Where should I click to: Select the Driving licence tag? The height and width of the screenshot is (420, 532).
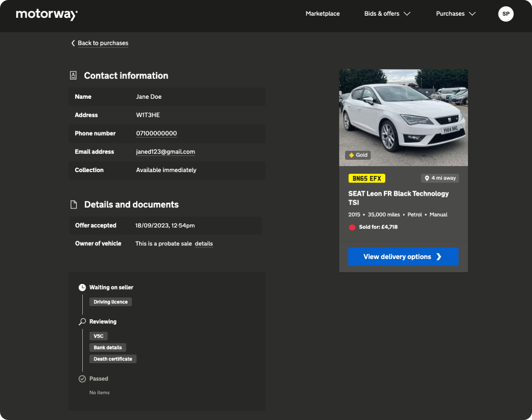click(x=111, y=302)
